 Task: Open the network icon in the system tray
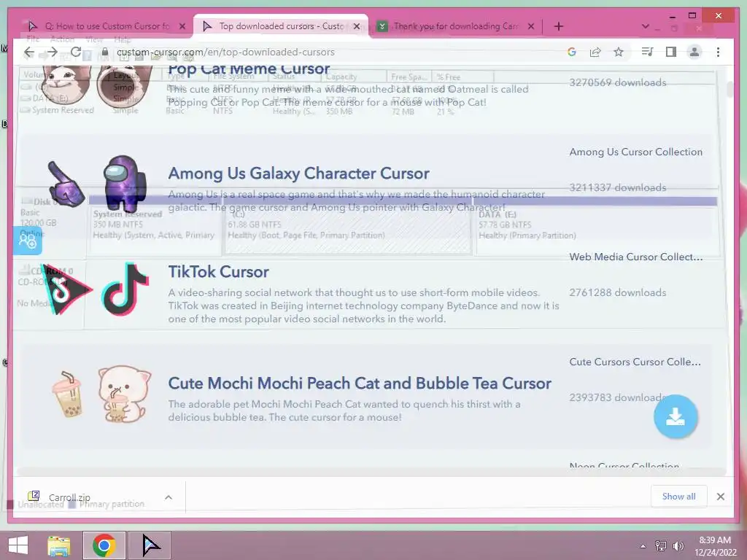click(x=661, y=546)
